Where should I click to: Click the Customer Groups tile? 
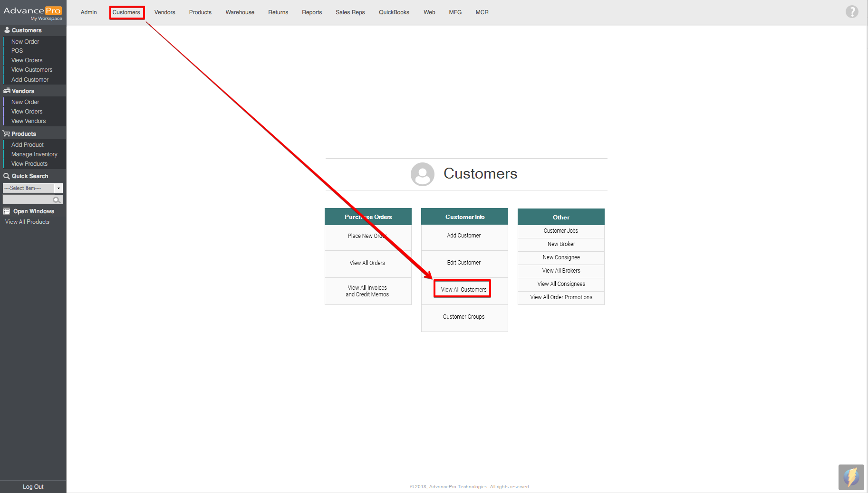(x=464, y=317)
